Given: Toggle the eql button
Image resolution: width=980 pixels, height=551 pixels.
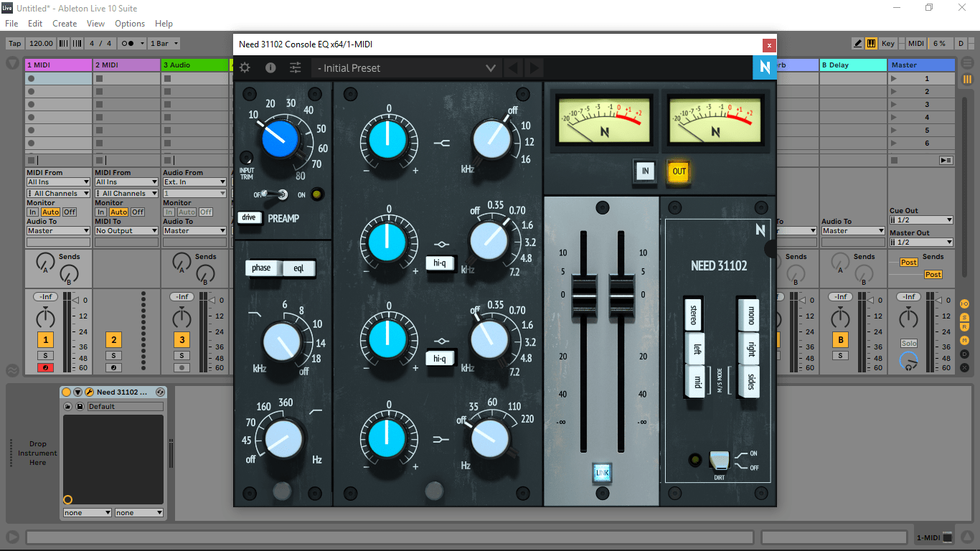Looking at the screenshot, I should tap(298, 268).
